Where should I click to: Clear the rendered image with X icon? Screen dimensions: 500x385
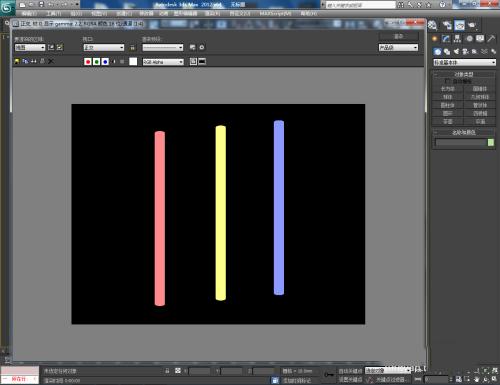point(51,61)
